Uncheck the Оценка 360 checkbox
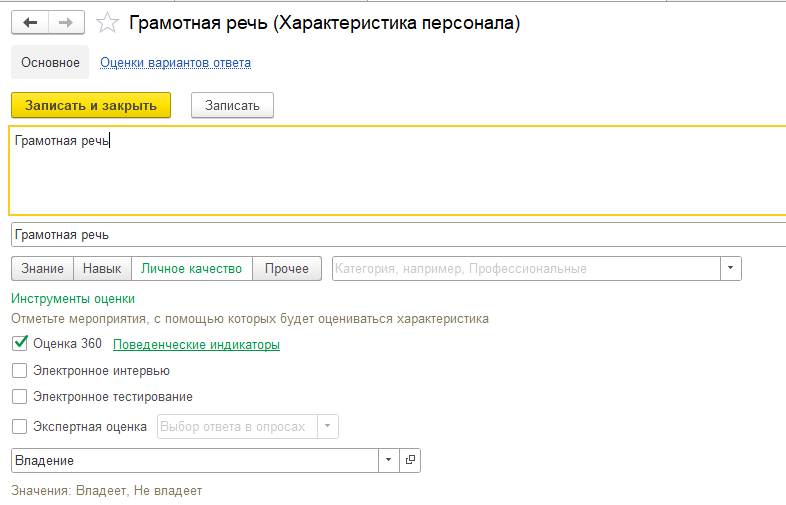The width and height of the screenshot is (786, 505). point(20,344)
